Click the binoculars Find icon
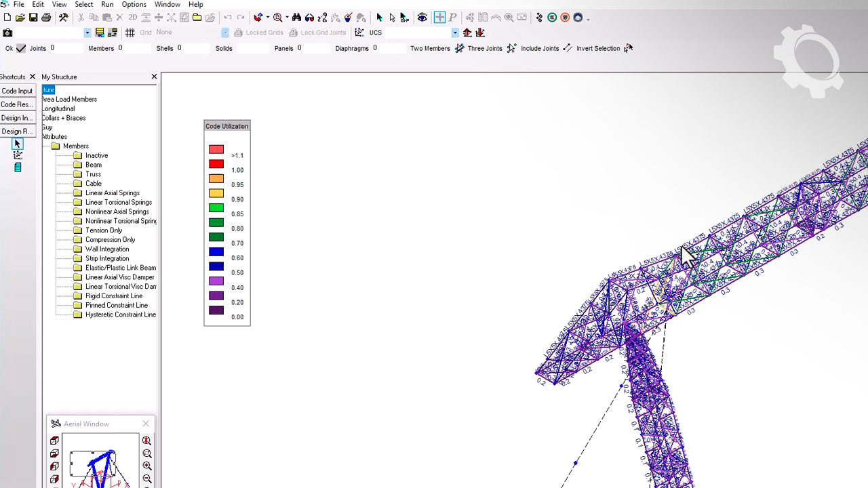Screen dimensions: 868x488 pos(296,18)
